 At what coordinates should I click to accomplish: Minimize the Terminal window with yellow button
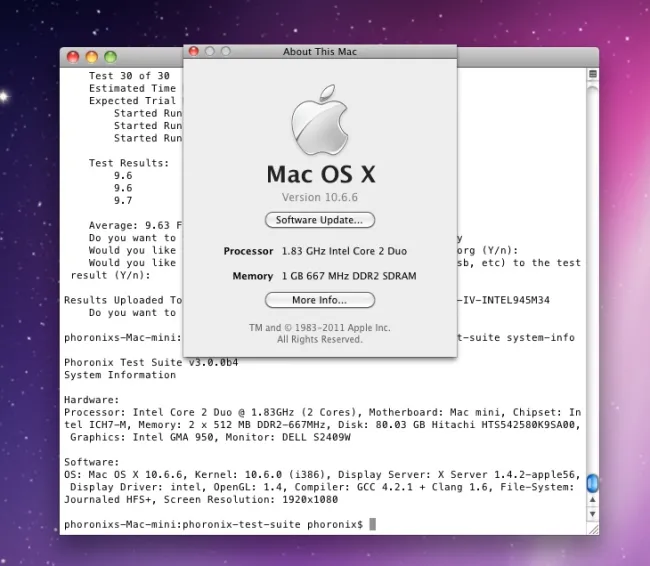coord(91,57)
